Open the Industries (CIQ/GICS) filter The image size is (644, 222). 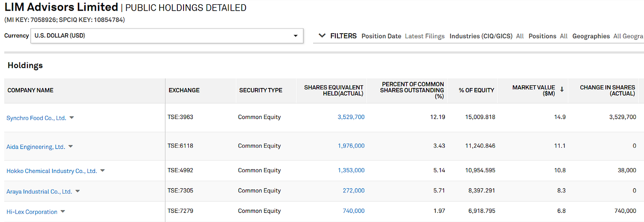tap(481, 36)
